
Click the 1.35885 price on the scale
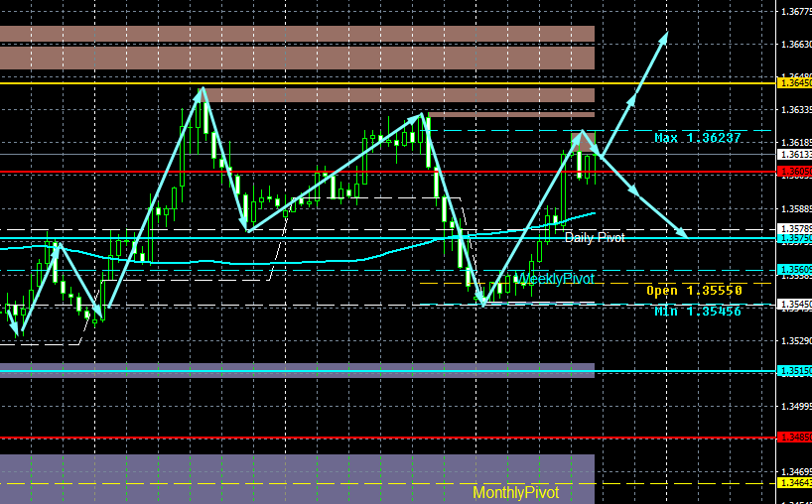point(796,208)
